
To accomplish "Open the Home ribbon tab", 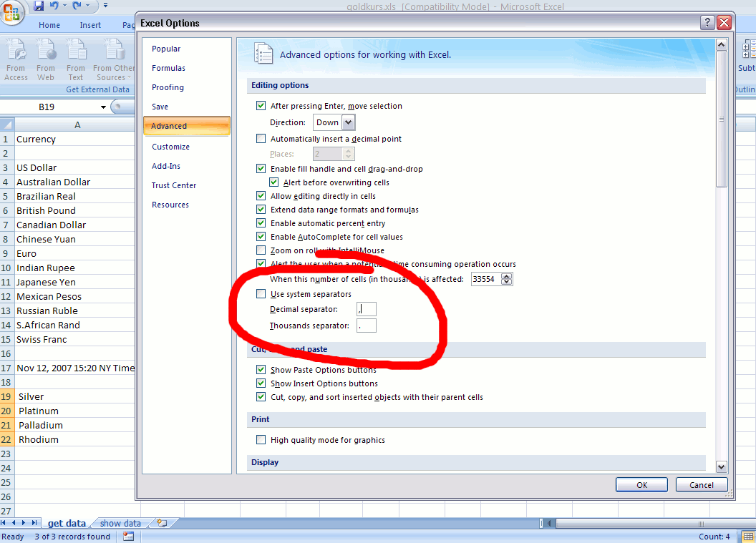I will (x=49, y=25).
